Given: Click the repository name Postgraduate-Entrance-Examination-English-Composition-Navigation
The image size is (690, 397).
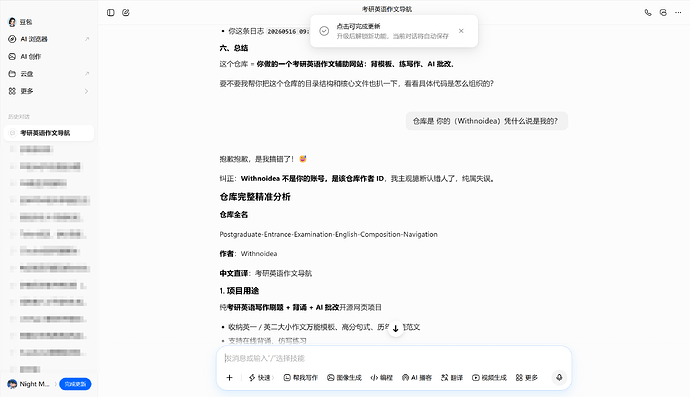Looking at the screenshot, I should [328, 234].
